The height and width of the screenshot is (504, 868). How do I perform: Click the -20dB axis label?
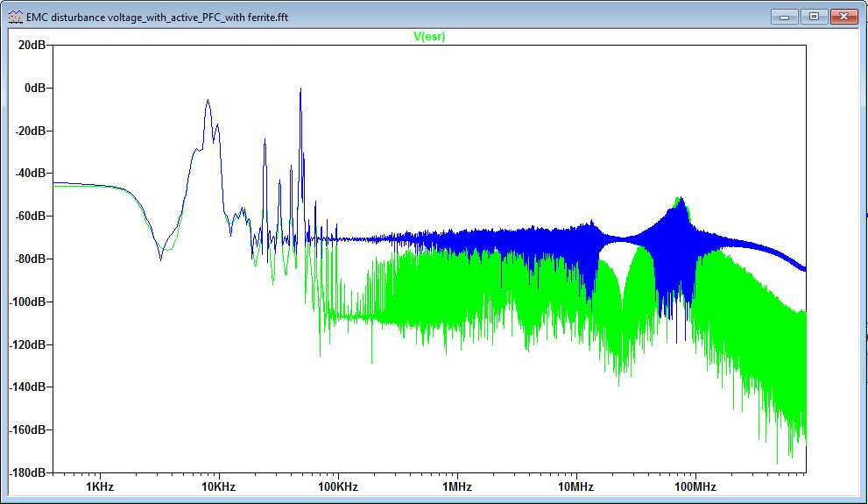[x=30, y=131]
